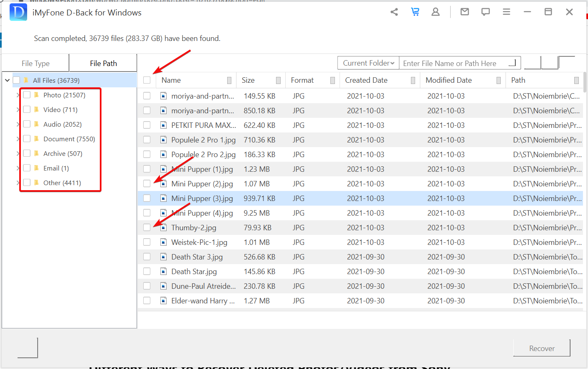This screenshot has width=588, height=369.
Task: Open the user account icon
Action: [x=436, y=12]
